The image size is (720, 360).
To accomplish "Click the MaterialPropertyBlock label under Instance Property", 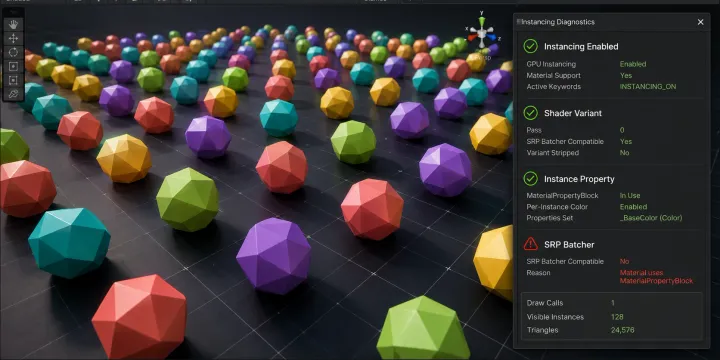I will 562,196.
